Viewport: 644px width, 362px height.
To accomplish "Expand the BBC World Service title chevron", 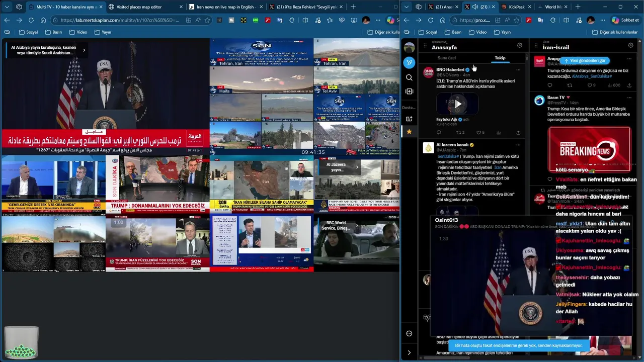I will (x=357, y=225).
